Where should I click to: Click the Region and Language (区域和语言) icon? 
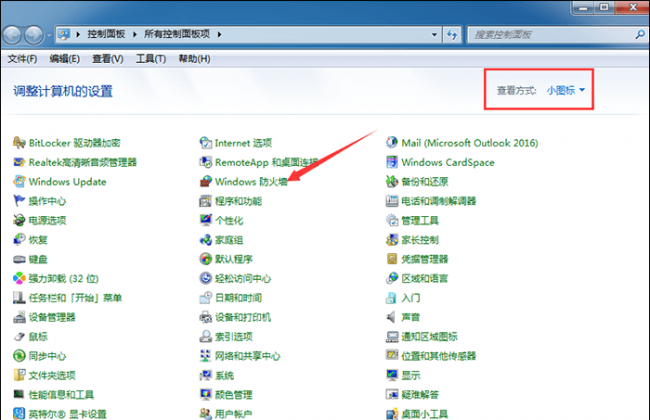pyautogui.click(x=392, y=278)
